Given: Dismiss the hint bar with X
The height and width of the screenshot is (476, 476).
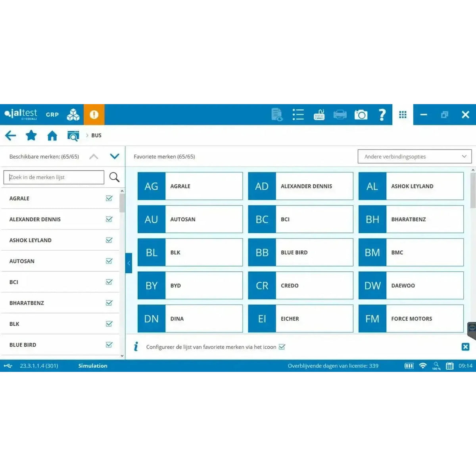Looking at the screenshot, I should (465, 347).
